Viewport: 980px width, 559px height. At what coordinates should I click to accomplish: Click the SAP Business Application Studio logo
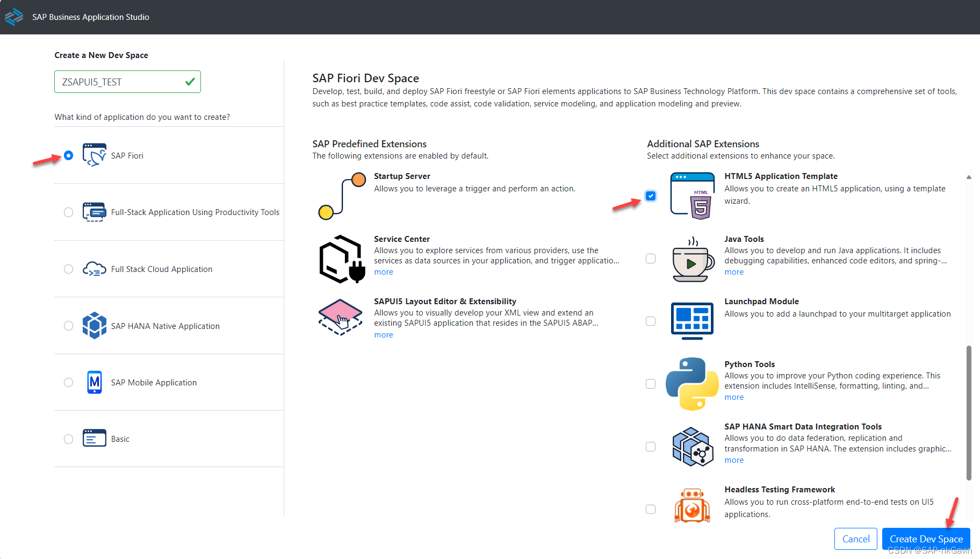coord(13,17)
